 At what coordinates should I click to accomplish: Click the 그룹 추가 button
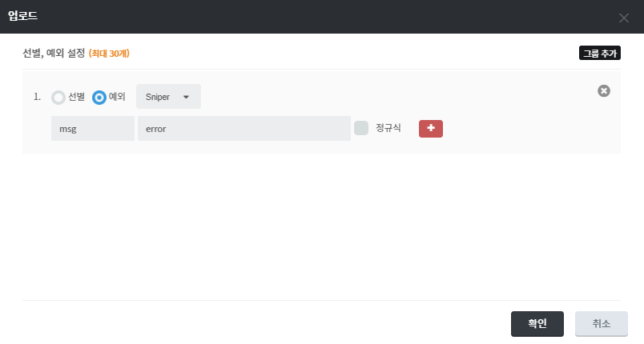coord(600,54)
